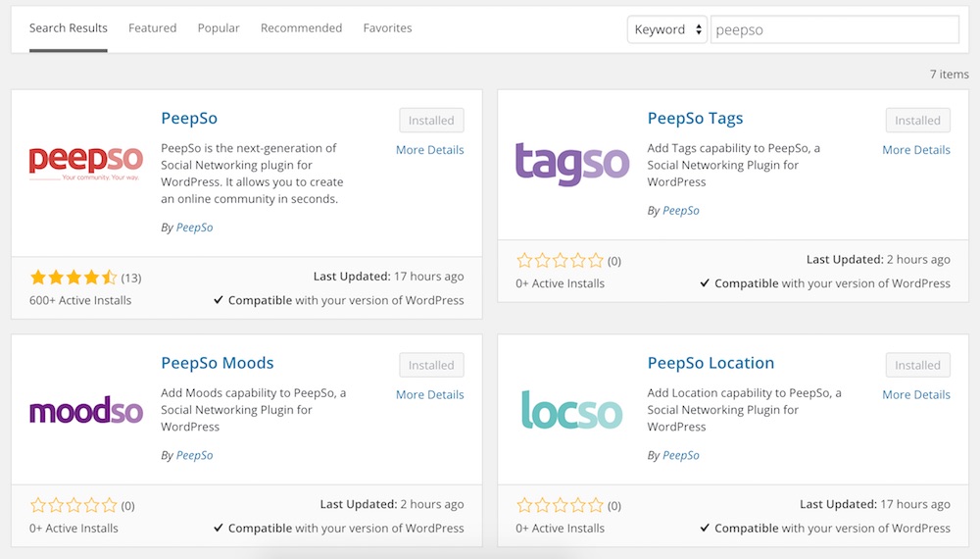Click '0+ Active Installs' on PeepSo Tags card
Image resolution: width=980 pixels, height=559 pixels.
click(560, 283)
